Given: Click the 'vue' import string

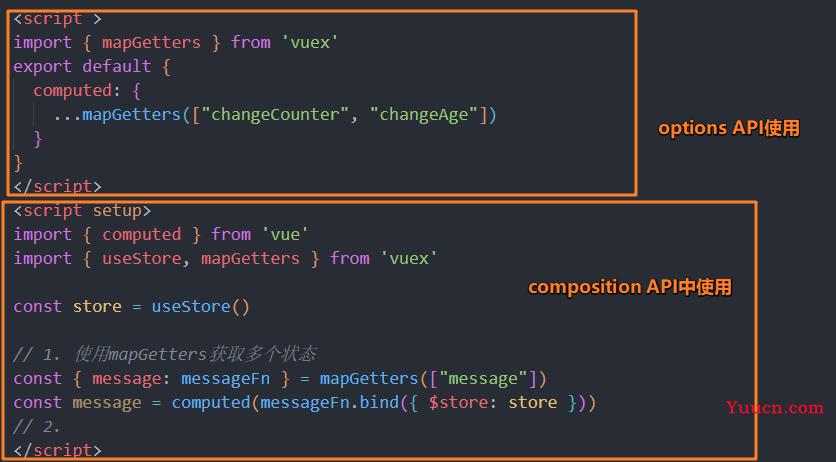Looking at the screenshot, I should click(x=285, y=234).
